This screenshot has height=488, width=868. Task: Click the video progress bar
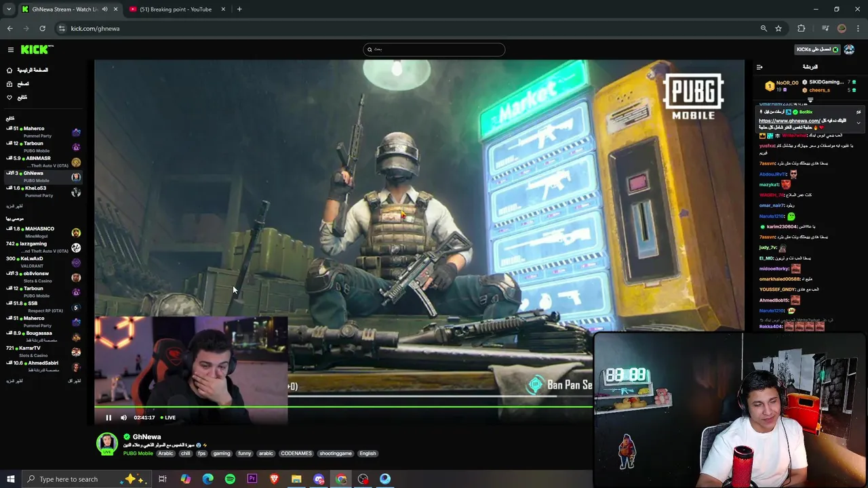click(x=344, y=407)
